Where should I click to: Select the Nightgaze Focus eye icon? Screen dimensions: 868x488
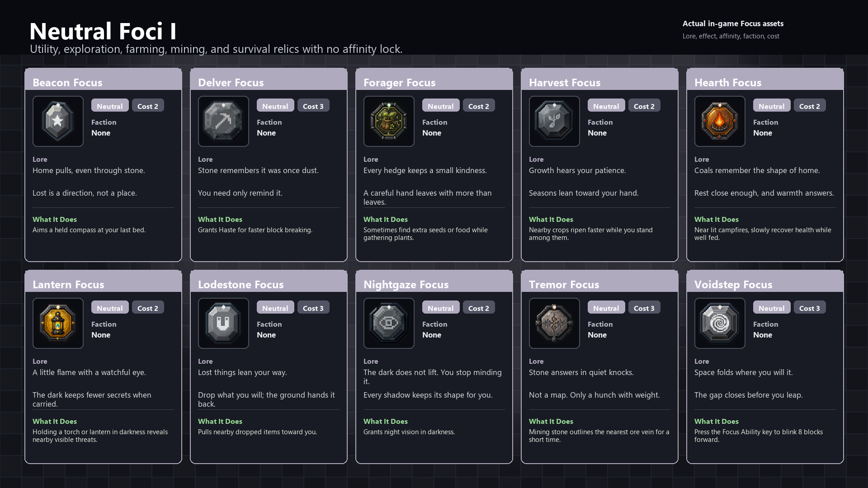[389, 323]
